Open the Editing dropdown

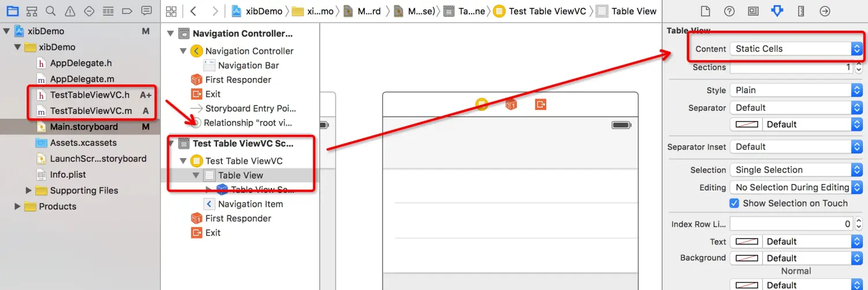[796, 188]
